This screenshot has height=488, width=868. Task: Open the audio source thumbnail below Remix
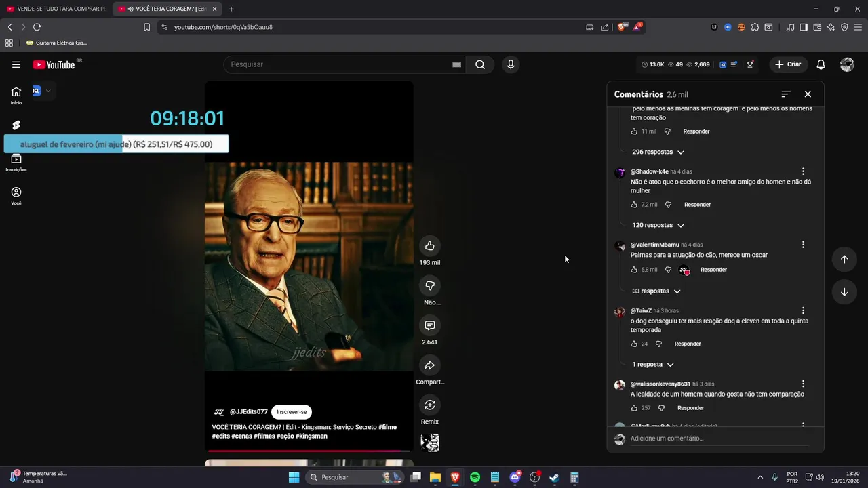point(430,443)
